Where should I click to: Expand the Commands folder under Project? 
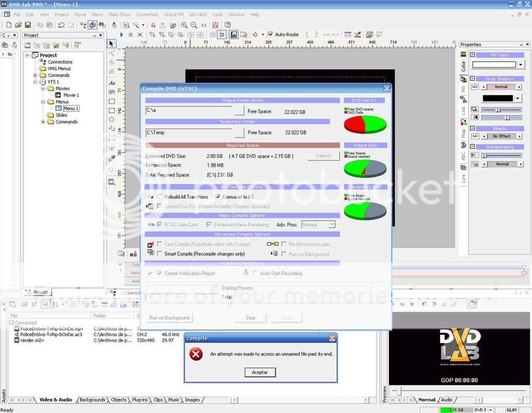[35, 75]
